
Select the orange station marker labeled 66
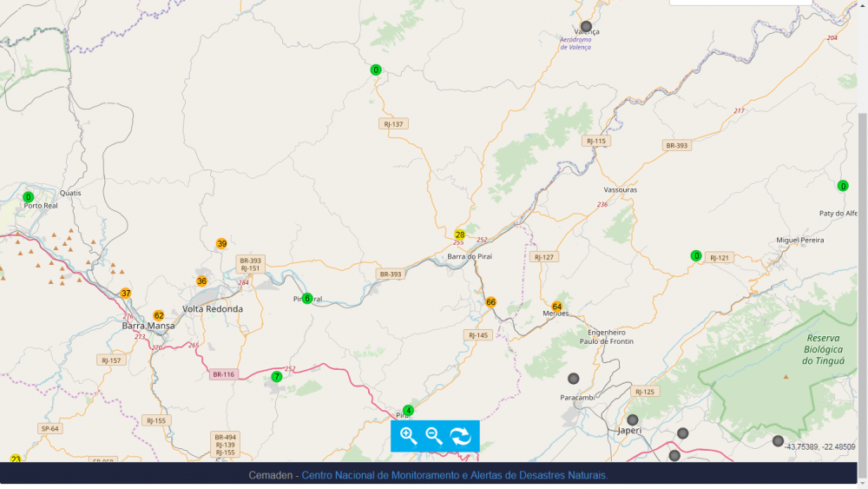(491, 302)
